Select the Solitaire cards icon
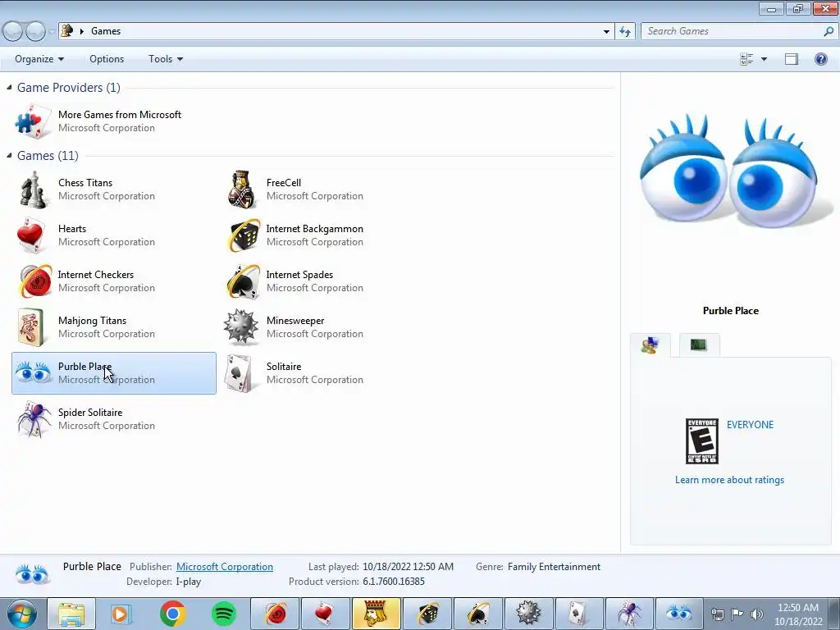 click(240, 373)
